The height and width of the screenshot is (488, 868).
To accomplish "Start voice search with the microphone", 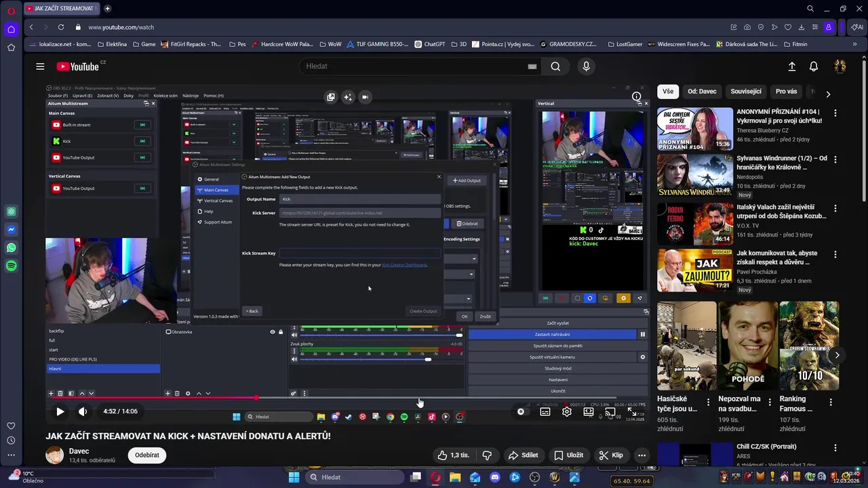I will click(x=587, y=66).
